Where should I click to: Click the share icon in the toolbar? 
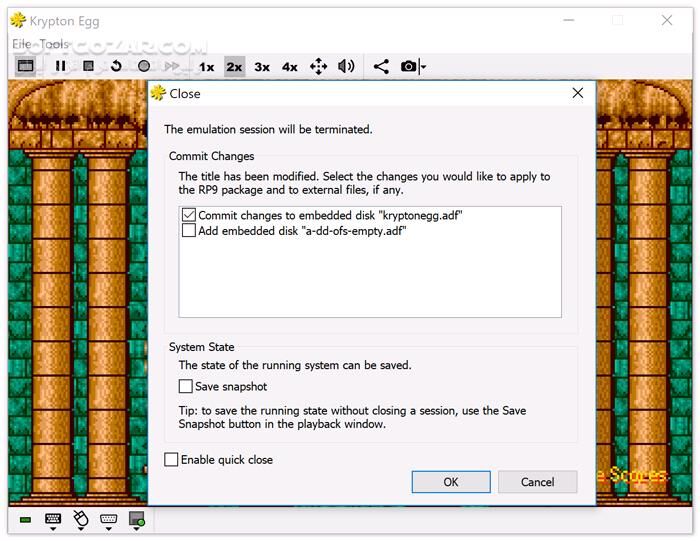(381, 67)
